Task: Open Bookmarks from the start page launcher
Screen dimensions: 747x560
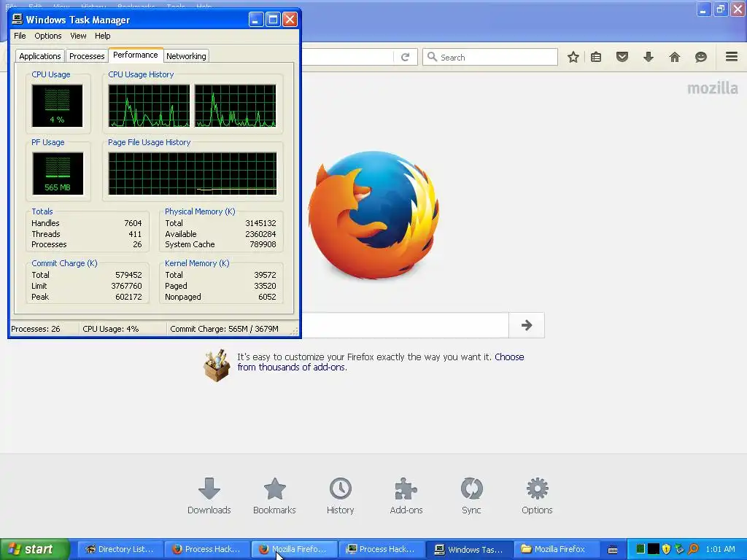Action: pos(274,496)
